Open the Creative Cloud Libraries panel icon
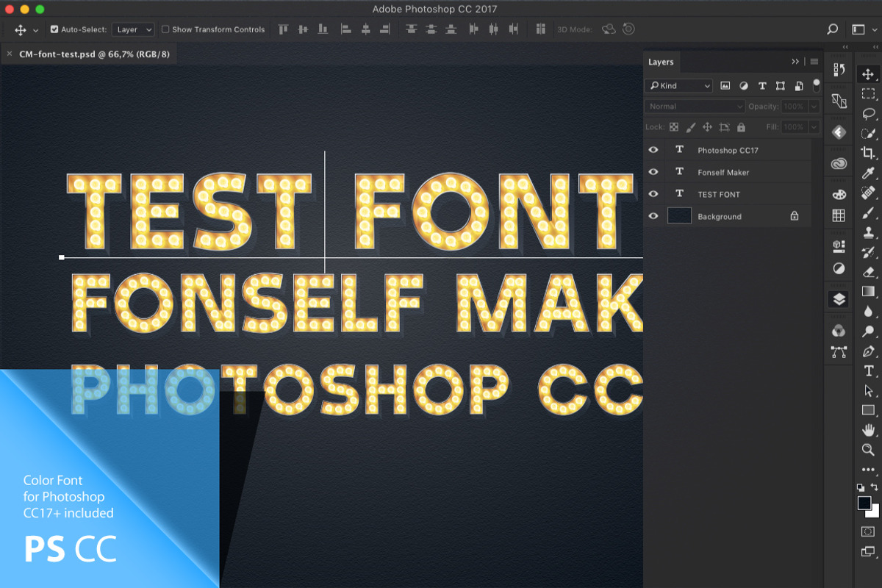Viewport: 882px width, 588px height. coord(839,164)
